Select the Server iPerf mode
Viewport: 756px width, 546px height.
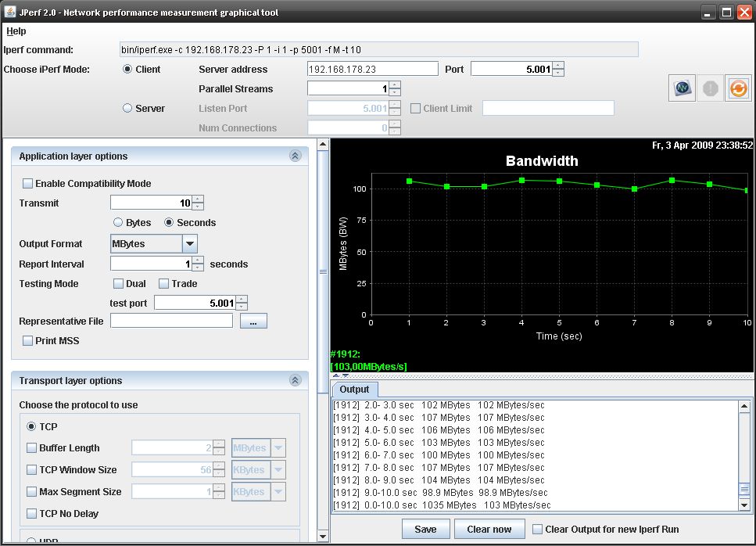point(127,109)
